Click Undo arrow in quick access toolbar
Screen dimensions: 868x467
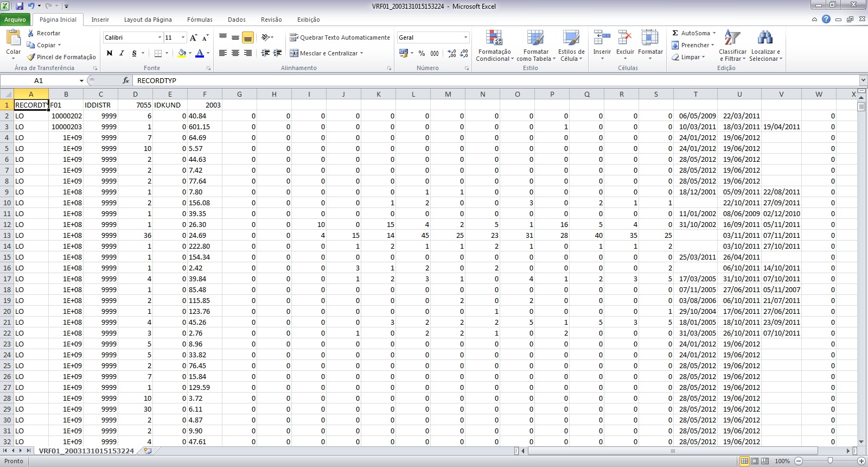(x=31, y=6)
